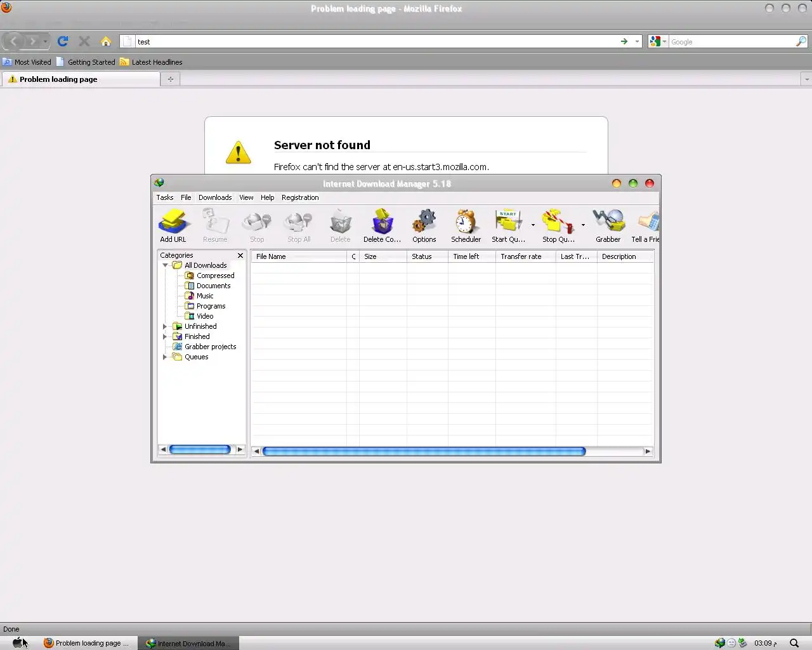Image resolution: width=812 pixels, height=650 pixels.
Task: Select Grabber projects tree item
Action: (204, 347)
